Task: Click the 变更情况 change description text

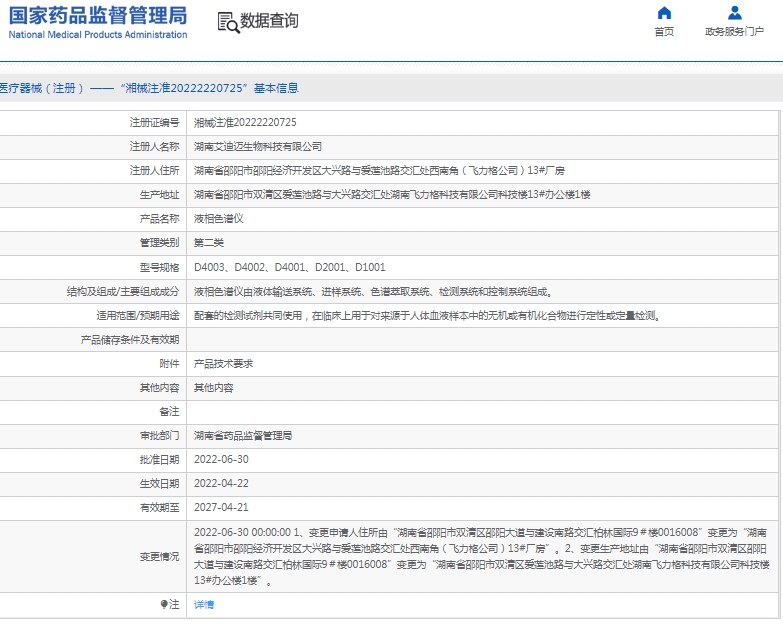Action: pos(482,557)
